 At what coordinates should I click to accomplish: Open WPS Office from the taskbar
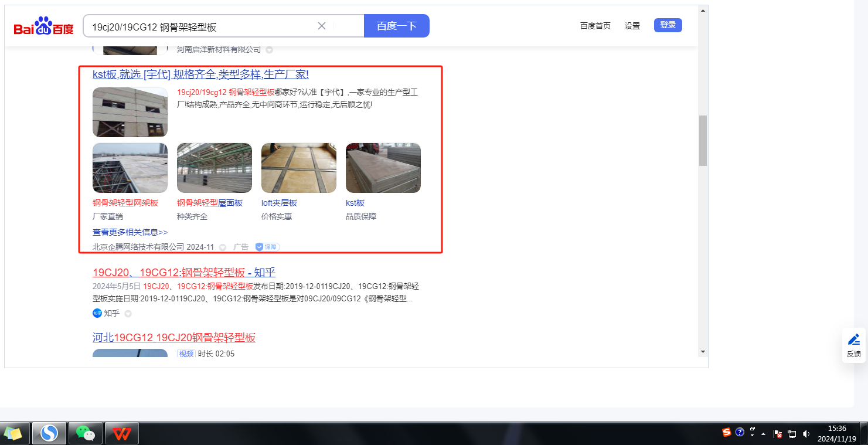click(x=122, y=433)
